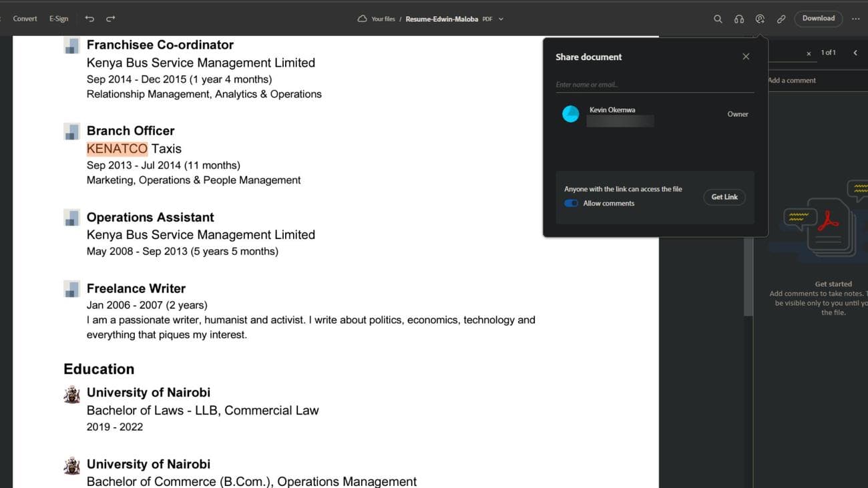
Task: Disable the Allow comments toggle
Action: 571,203
